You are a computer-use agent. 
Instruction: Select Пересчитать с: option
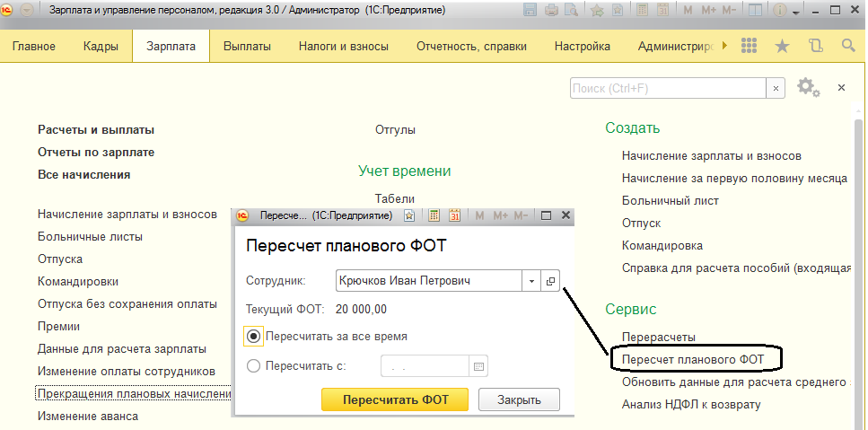coord(296,365)
